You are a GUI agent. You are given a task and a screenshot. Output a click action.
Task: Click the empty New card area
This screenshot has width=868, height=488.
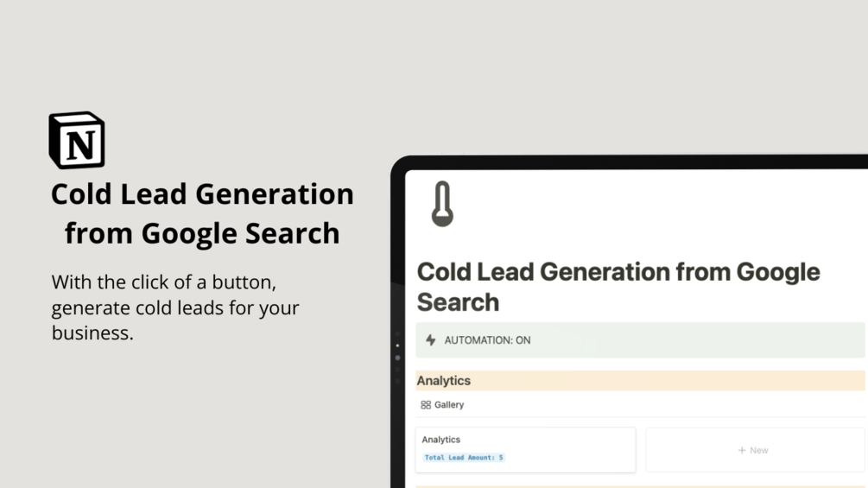[x=755, y=450]
